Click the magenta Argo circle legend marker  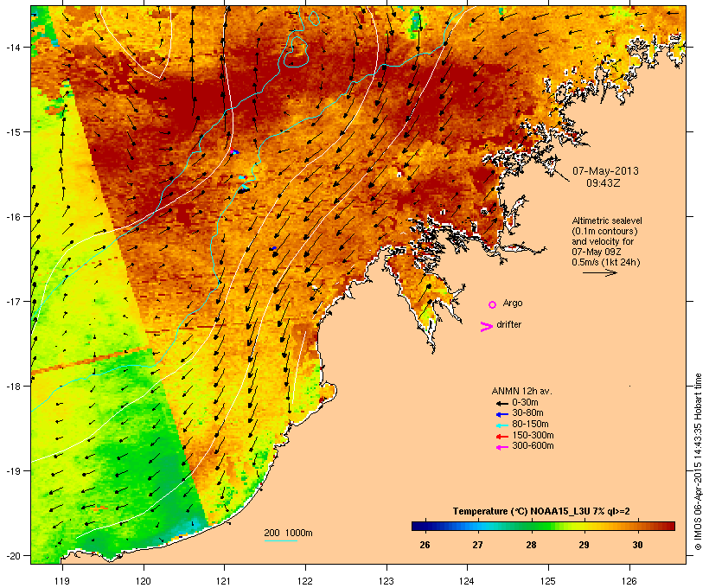[493, 304]
